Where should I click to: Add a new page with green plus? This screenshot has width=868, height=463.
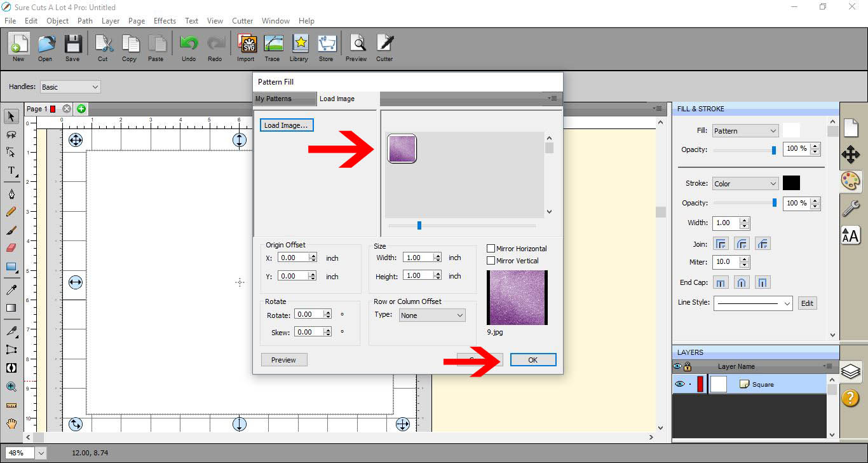81,109
